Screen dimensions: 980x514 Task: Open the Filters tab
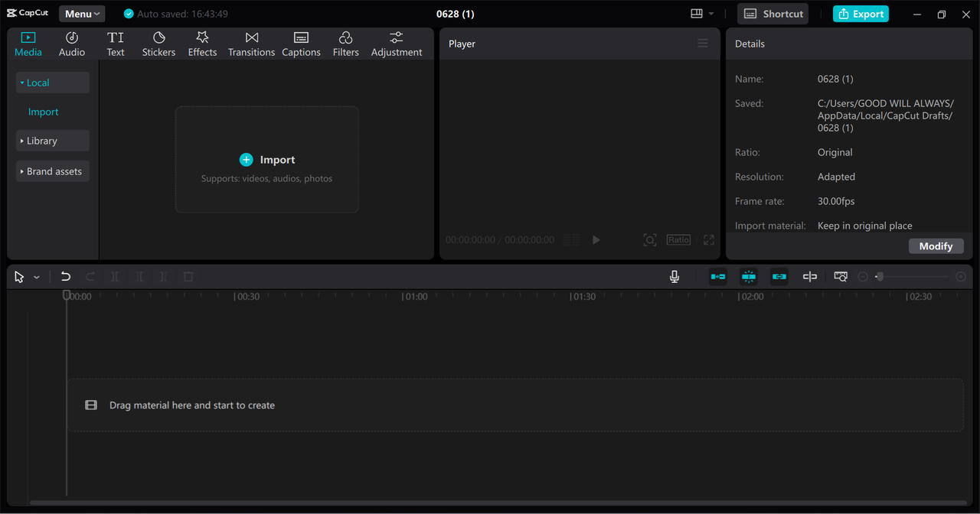(345, 44)
